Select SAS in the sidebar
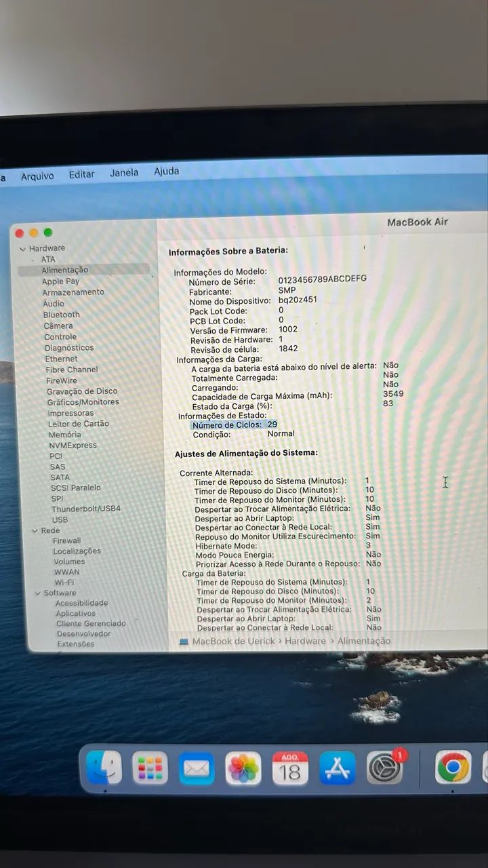Viewport: 488px width, 868px height. [58, 467]
